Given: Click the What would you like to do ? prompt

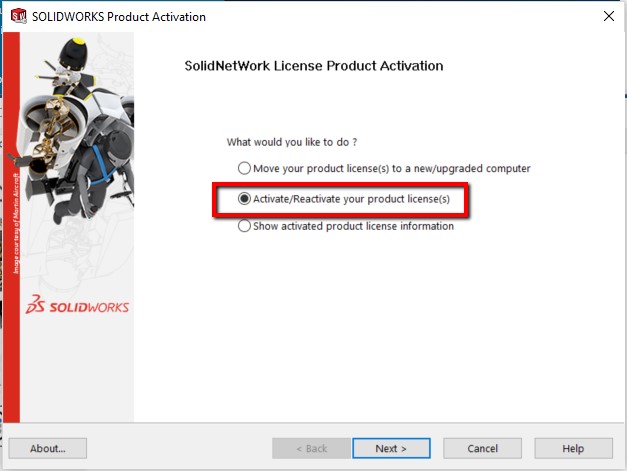Looking at the screenshot, I should pos(292,142).
